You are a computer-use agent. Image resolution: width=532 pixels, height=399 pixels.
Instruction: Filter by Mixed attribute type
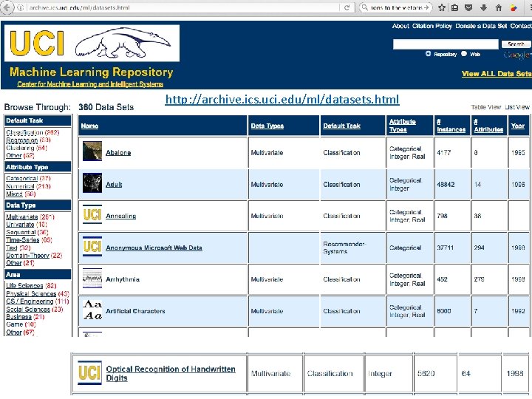tap(14, 194)
